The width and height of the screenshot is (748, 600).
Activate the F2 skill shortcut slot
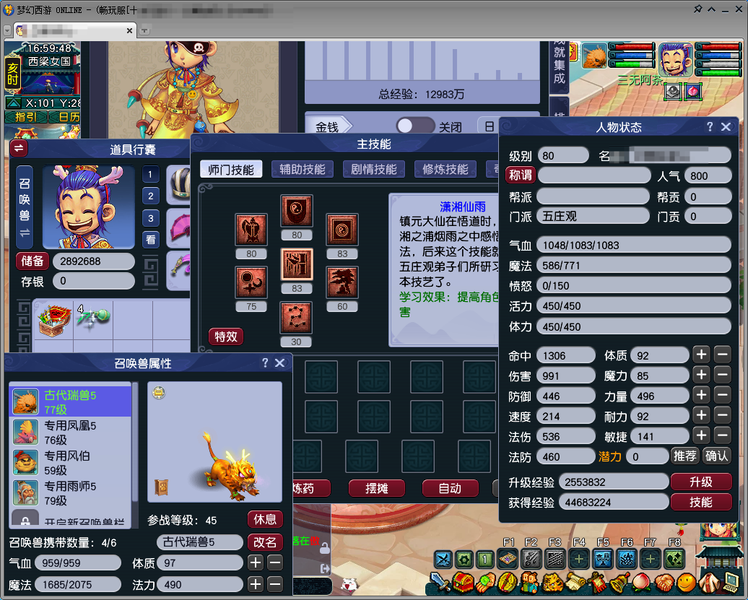(x=532, y=559)
